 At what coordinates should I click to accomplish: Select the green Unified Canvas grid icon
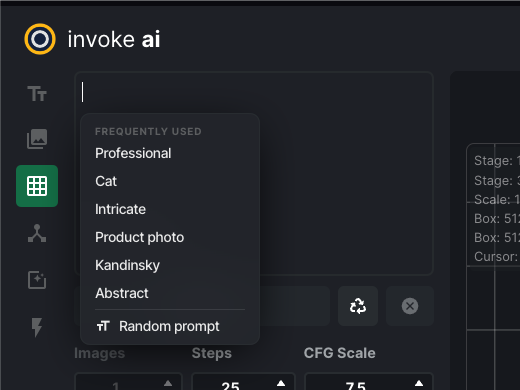click(x=37, y=186)
